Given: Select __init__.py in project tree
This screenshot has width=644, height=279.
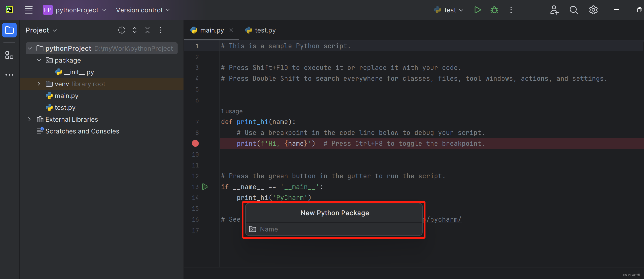Looking at the screenshot, I should [x=74, y=72].
